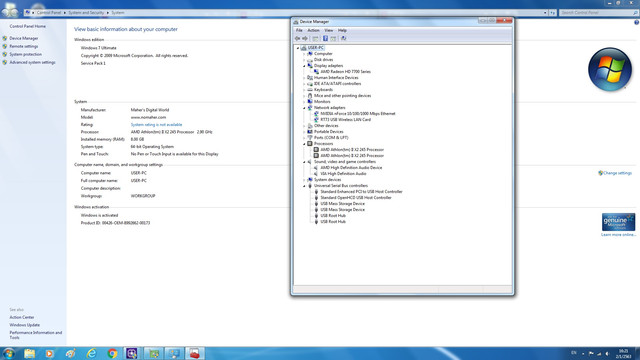The height and width of the screenshot is (360, 640).
Task: Click the Forward arrow in Device Manager toolbar
Action: tap(305, 38)
